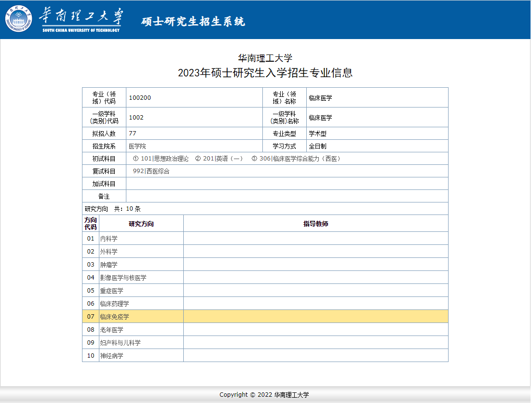Select the 医学院 department value
Screen dimensions: 532x403
(137, 146)
